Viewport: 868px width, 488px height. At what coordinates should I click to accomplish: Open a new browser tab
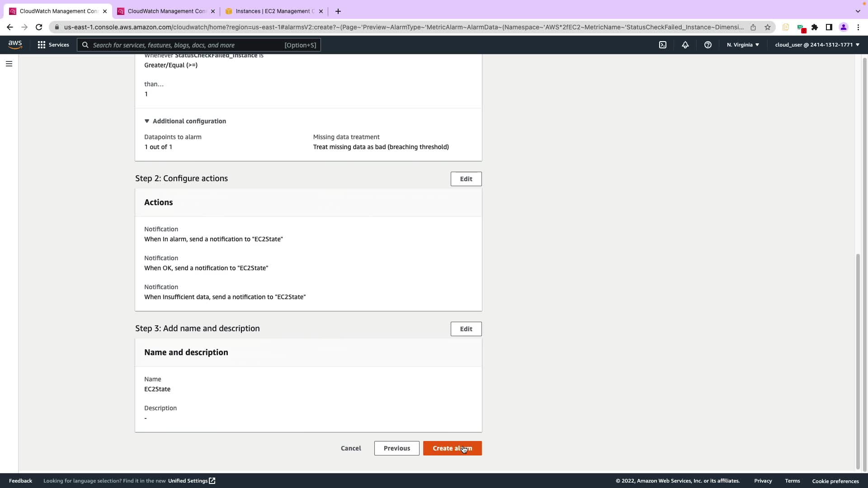(338, 11)
